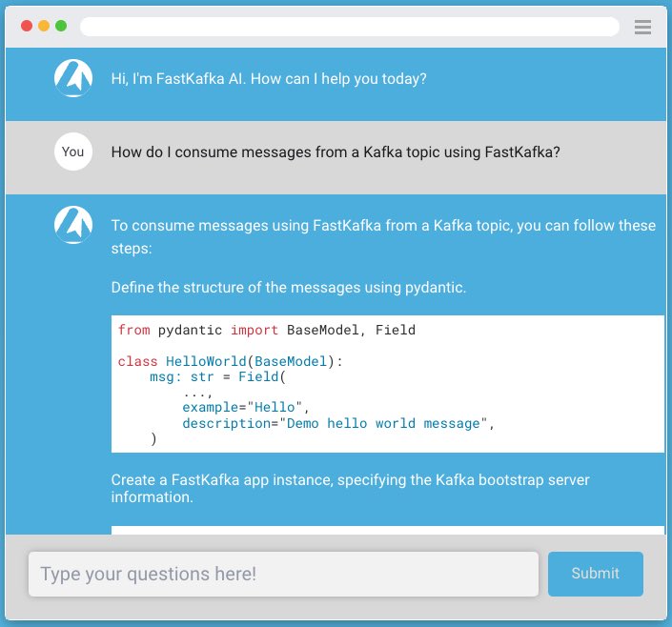Viewport: 672px width, 627px height.
Task: Click the greeting "Hi, I'm FastKafka AI" message
Action: 269,79
